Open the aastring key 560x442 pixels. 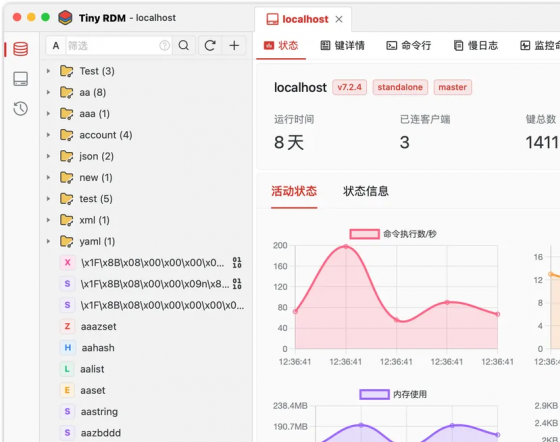99,411
